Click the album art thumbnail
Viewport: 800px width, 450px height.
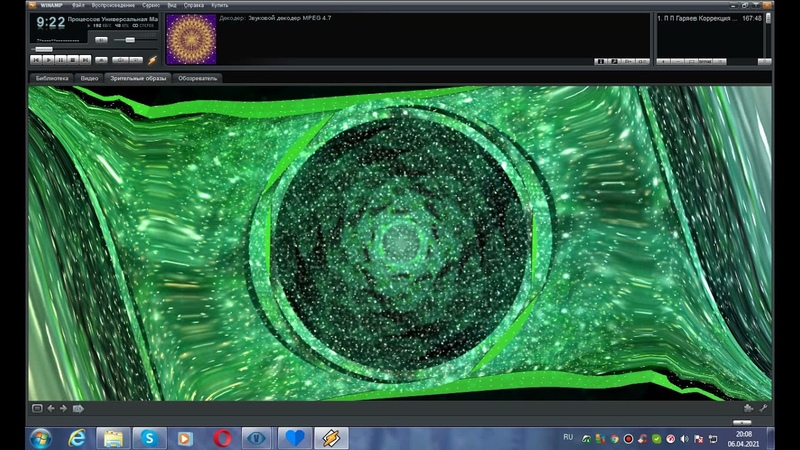click(190, 39)
